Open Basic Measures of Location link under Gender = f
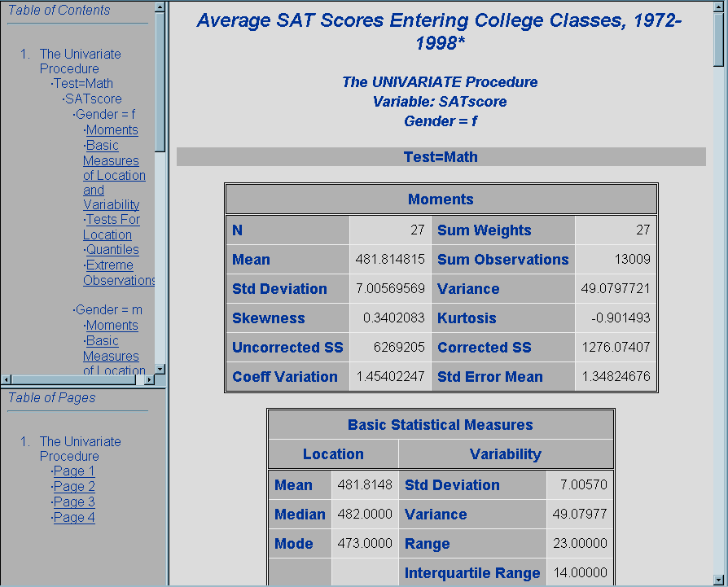 [x=114, y=175]
